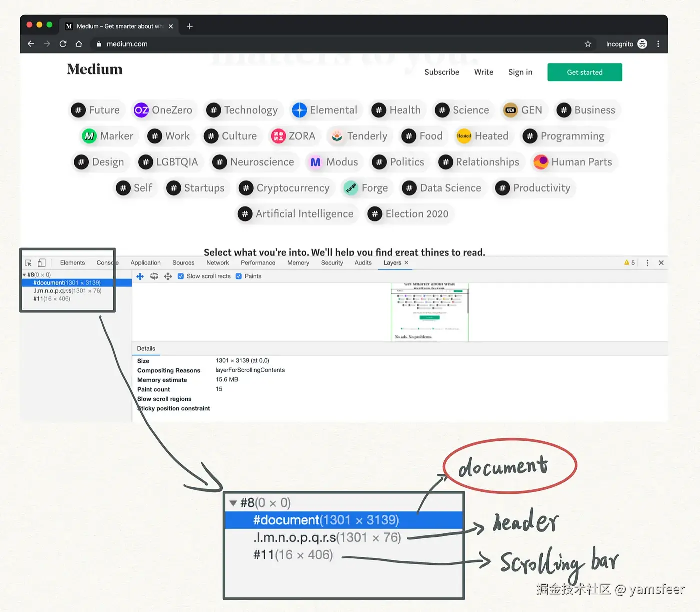Reset the layer view transform
The image size is (700, 612).
click(x=168, y=276)
